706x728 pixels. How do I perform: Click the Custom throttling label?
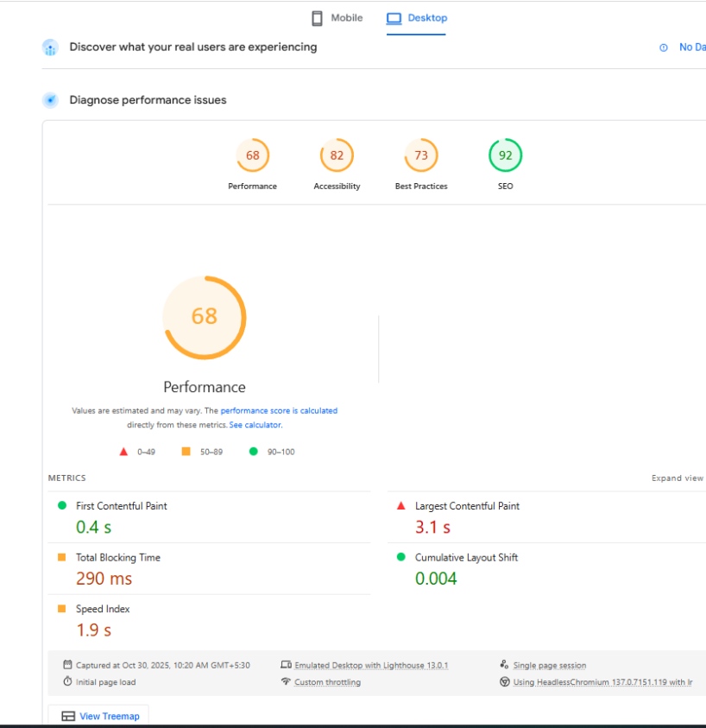[327, 682]
